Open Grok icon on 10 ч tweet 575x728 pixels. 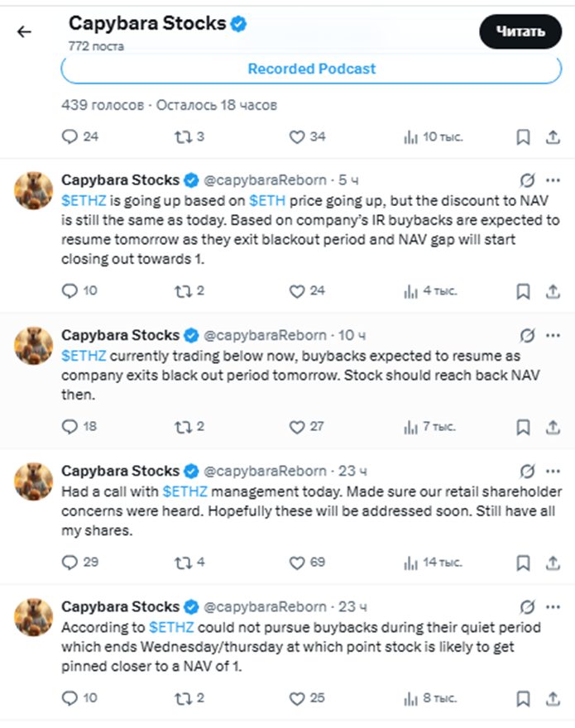pos(526,335)
